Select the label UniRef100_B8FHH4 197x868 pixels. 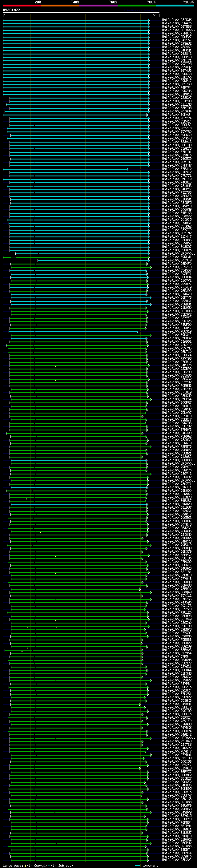(177, 277)
